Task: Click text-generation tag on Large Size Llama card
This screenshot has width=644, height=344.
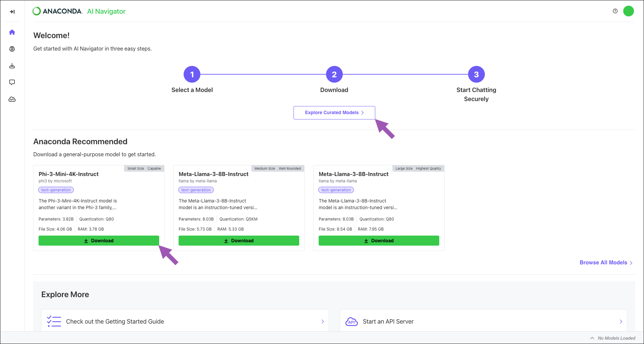Action: tap(336, 190)
